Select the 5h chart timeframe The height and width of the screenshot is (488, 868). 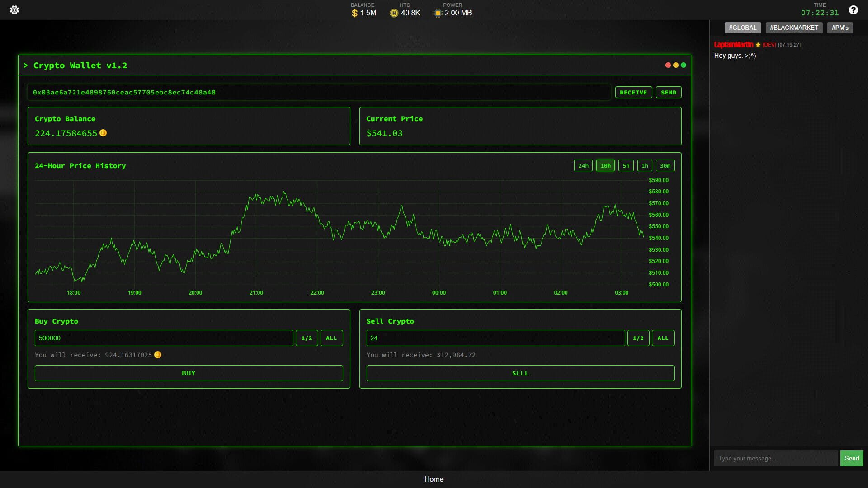click(x=626, y=165)
